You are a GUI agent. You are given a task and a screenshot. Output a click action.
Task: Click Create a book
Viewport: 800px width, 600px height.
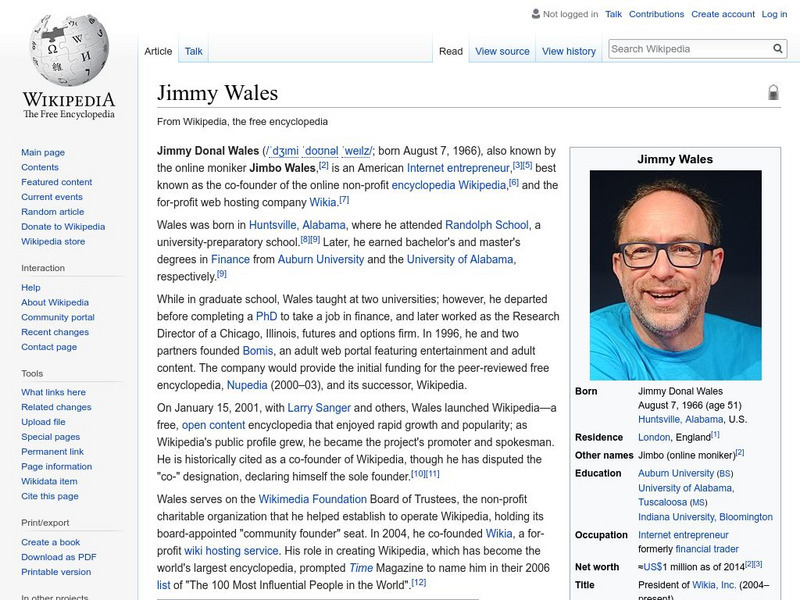point(51,542)
